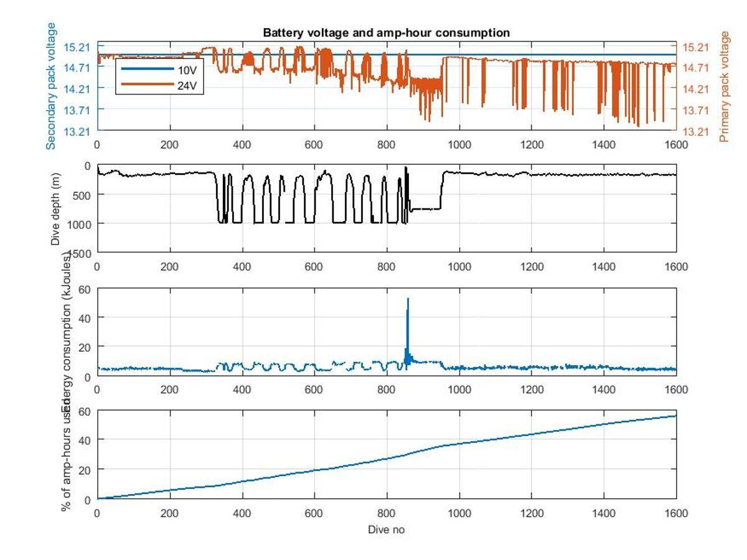Viewport: 747px width, 560px height.
Task: Select the 24V legend entry text
Action: point(187,86)
